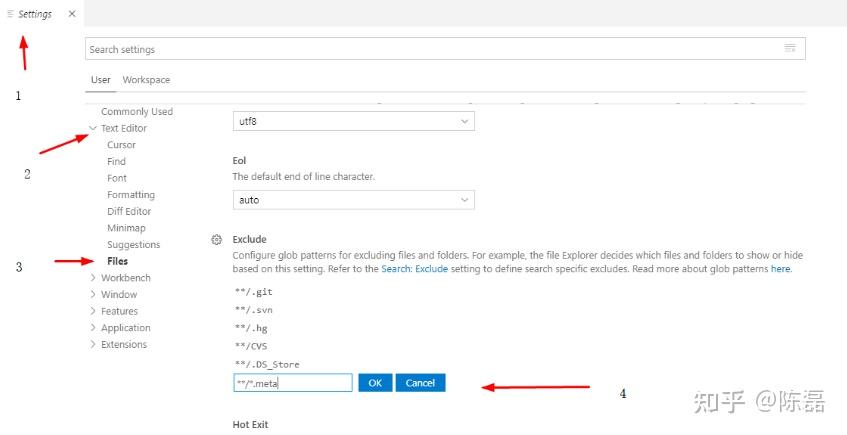Open the Eol auto dropdown

coord(353,200)
